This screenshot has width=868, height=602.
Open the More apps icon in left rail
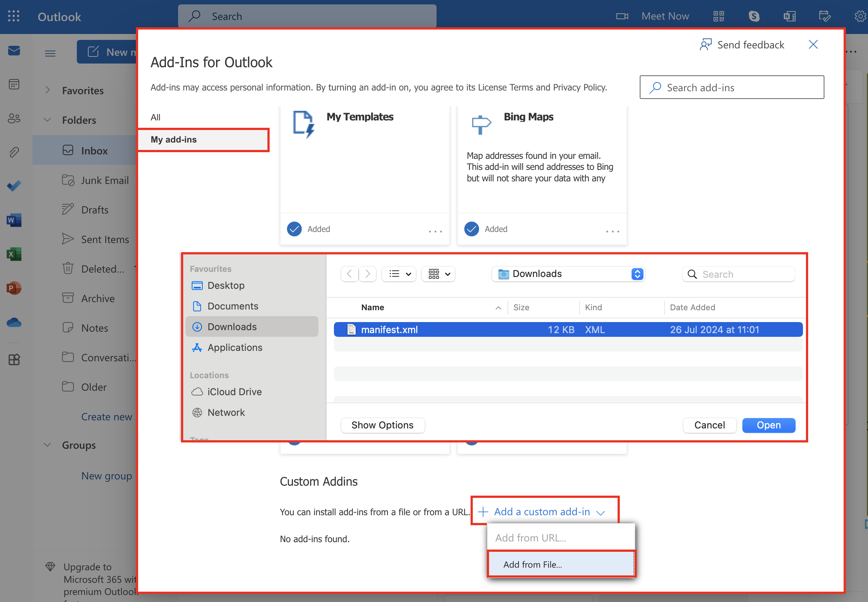click(x=14, y=359)
